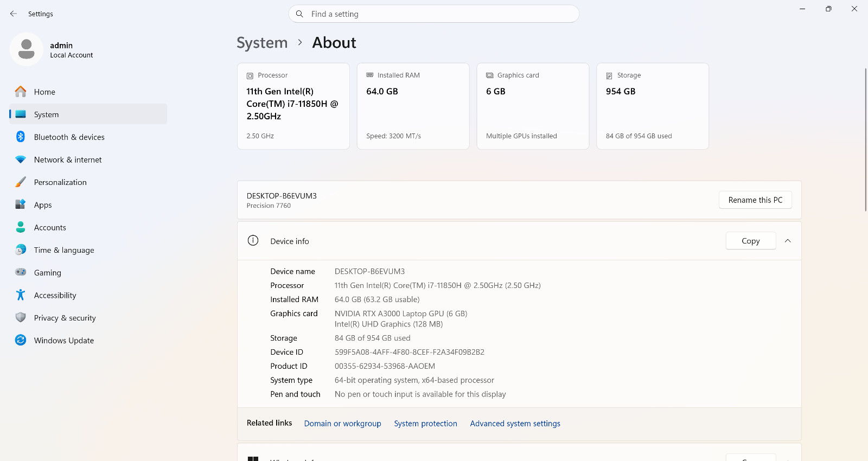The image size is (868, 461).
Task: Click the Processor summary card
Action: [x=293, y=106]
